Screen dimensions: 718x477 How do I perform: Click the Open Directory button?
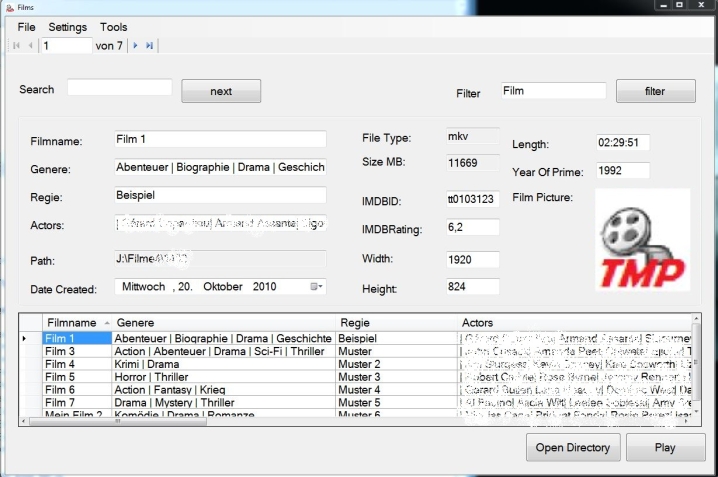(573, 448)
